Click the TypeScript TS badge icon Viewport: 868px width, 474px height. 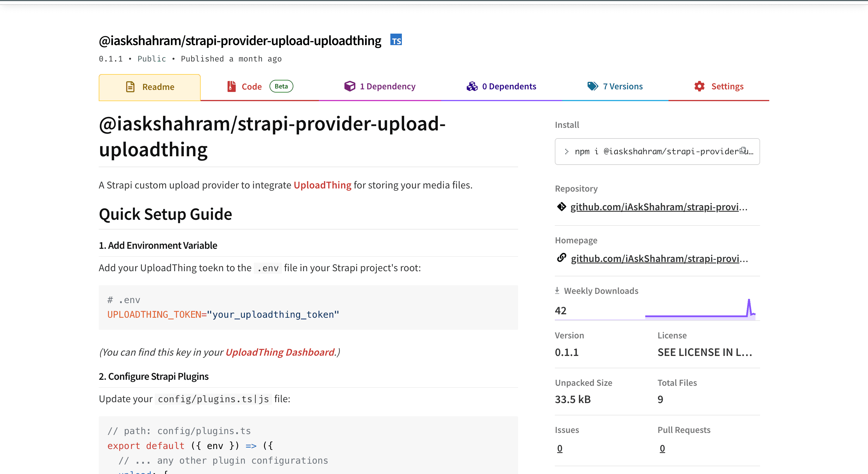[396, 40]
